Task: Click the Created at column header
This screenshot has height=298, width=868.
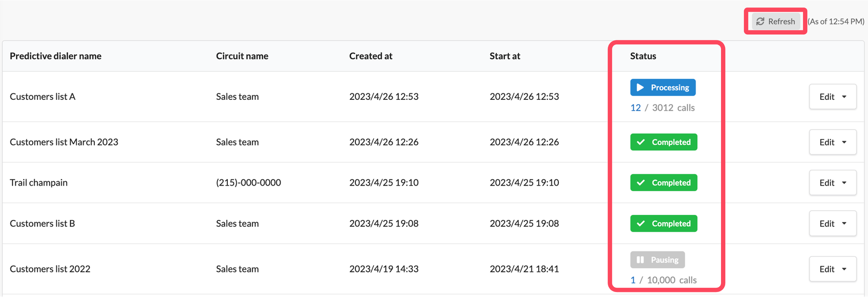Action: [371, 56]
